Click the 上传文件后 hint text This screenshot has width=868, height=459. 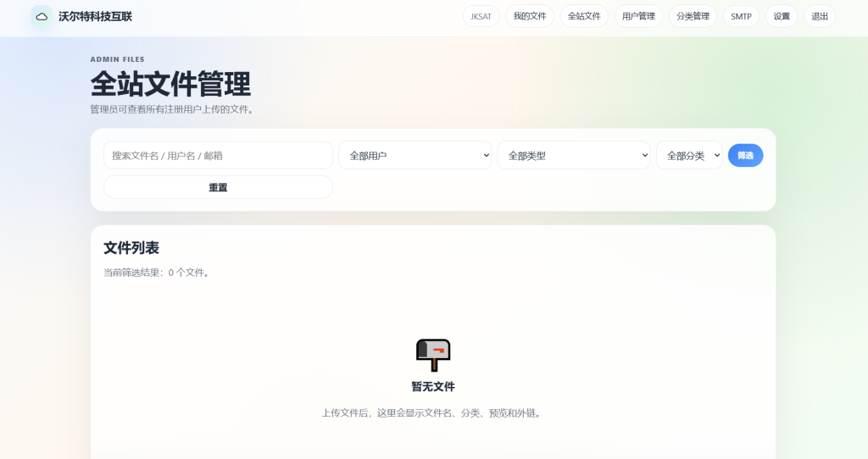coord(433,413)
